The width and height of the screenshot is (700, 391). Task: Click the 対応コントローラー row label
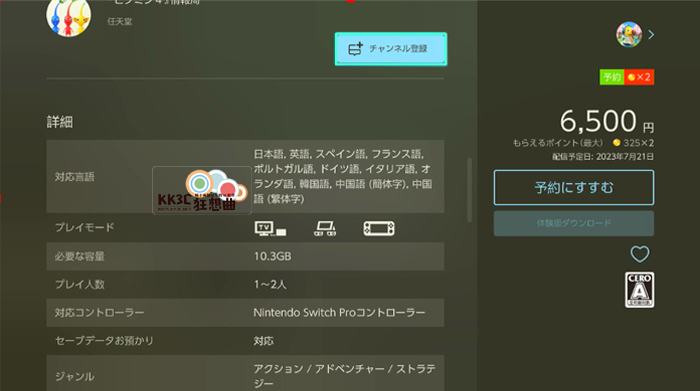pos(99,312)
